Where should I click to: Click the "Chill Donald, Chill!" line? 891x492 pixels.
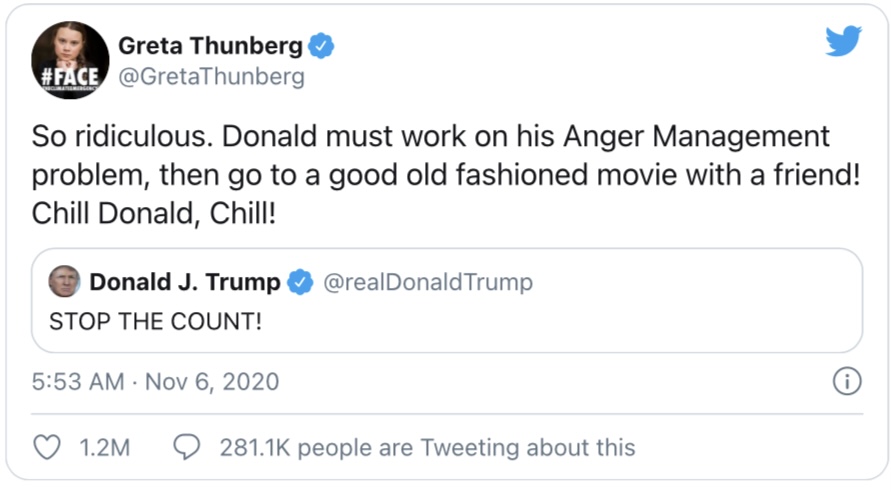tap(152, 214)
